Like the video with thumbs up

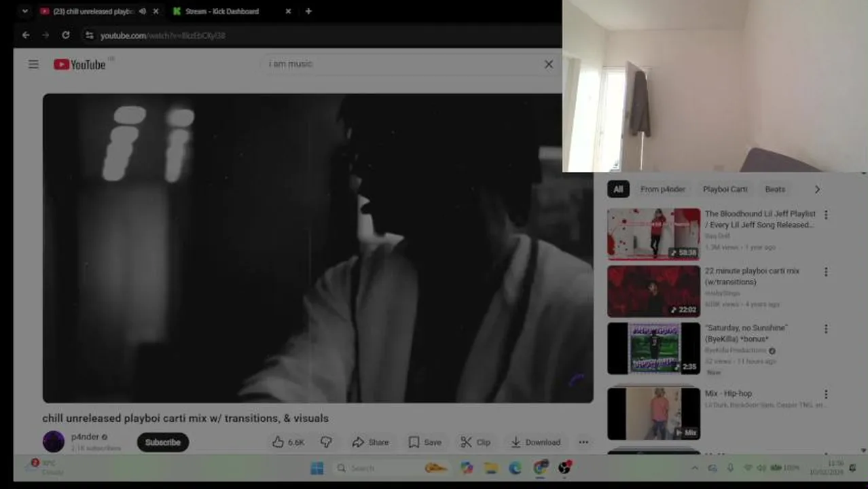tap(288, 442)
